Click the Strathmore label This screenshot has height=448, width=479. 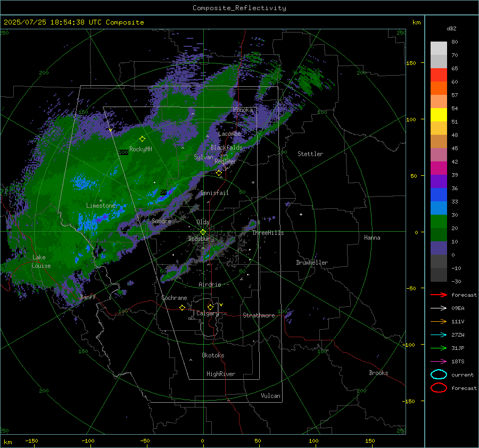[259, 315]
